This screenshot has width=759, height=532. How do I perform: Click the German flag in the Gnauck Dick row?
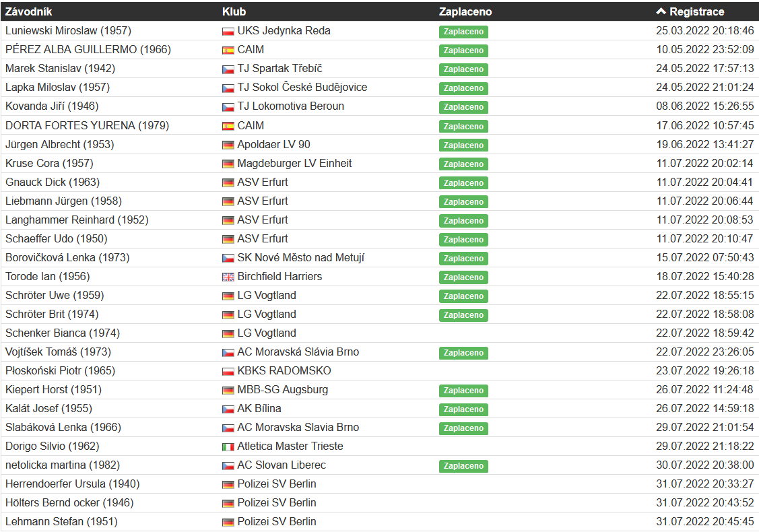point(228,183)
